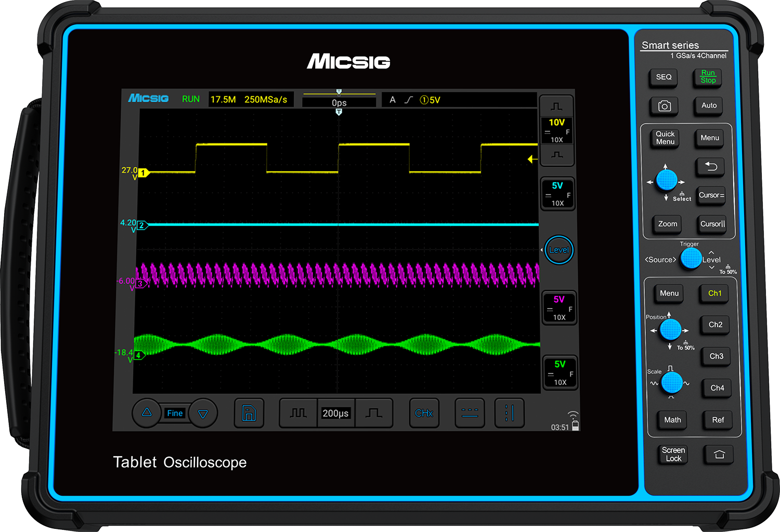
Task: Select the cyan channel 2 ground marker
Action: [142, 225]
